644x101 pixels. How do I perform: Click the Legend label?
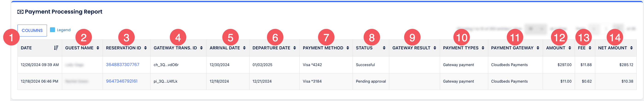coord(64,30)
